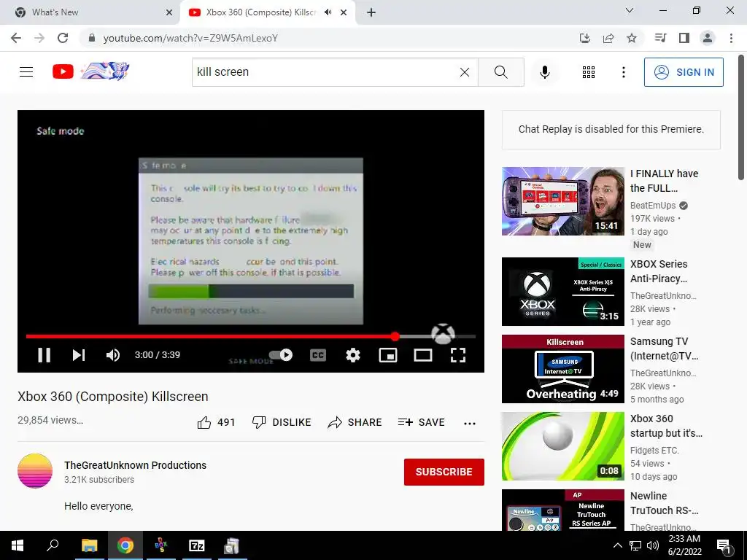Open Newline TruTouch RS video title
Viewport: 747px width, 560px height.
coord(664,503)
